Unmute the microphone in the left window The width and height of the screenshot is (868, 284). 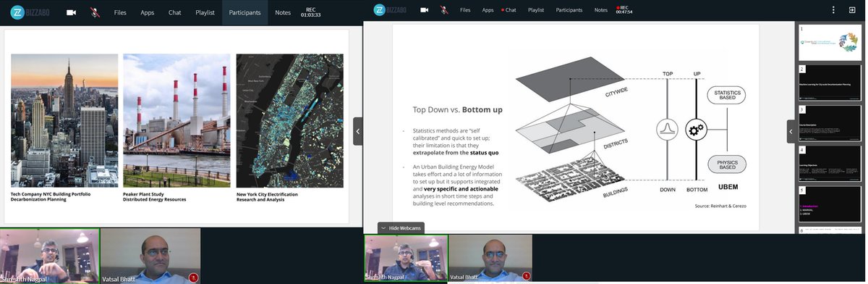click(x=95, y=12)
